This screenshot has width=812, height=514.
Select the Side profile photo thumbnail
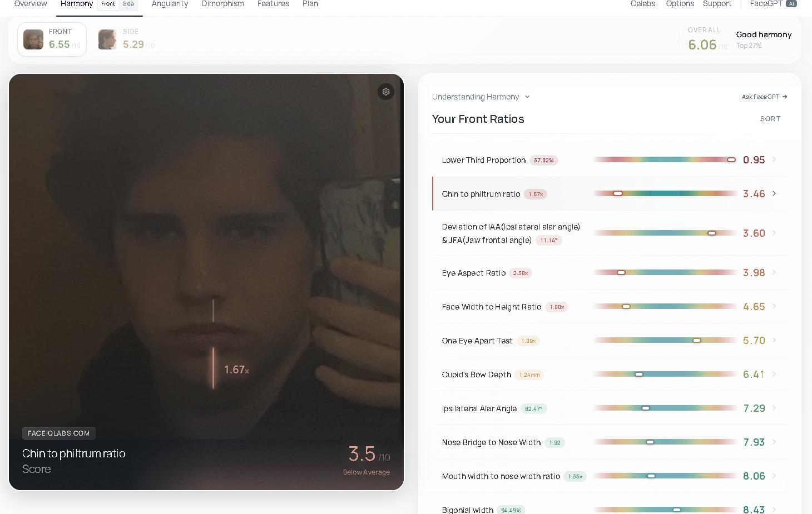click(107, 39)
